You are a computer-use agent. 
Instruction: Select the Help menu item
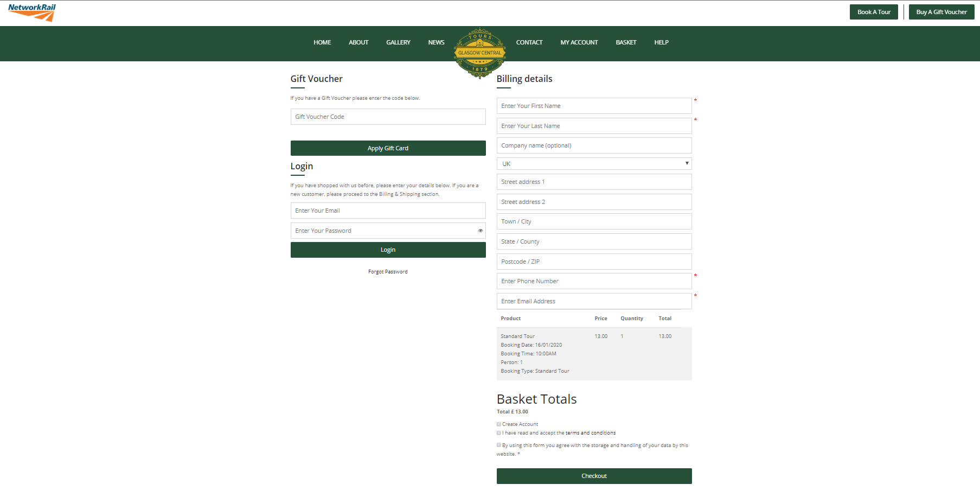click(x=661, y=42)
